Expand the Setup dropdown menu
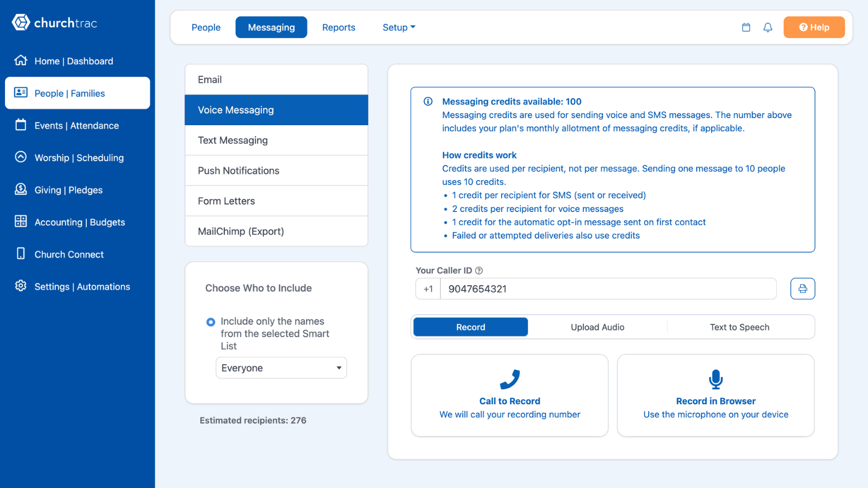Screen dimensions: 868x488 click(399, 27)
